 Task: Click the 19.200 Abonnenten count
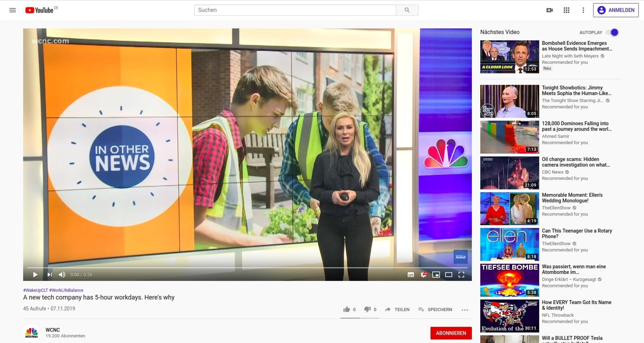click(65, 336)
